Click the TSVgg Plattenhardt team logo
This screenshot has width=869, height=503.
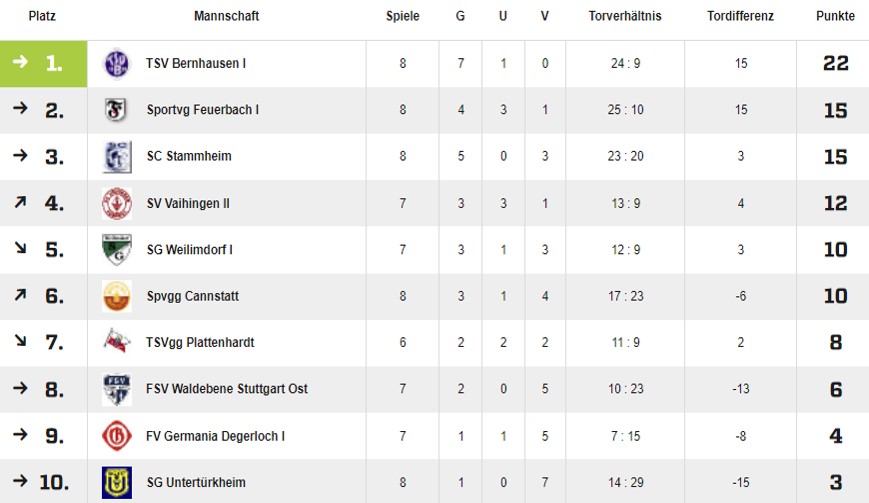point(117,342)
